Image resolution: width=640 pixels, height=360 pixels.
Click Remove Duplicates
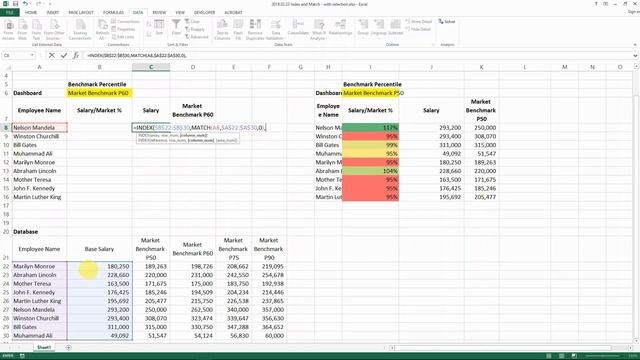pos(255,30)
